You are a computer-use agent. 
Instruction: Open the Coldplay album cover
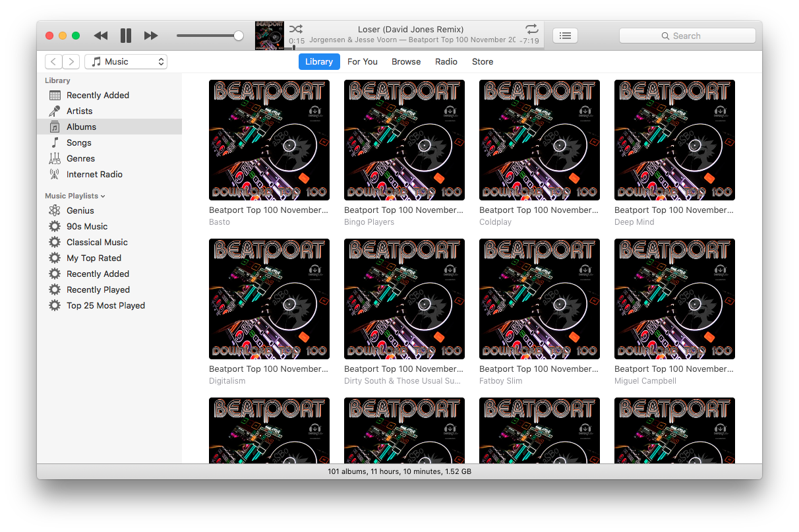click(x=539, y=140)
